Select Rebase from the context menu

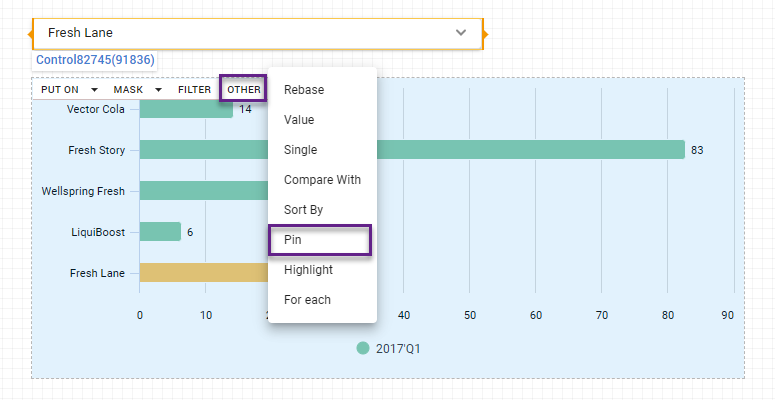pos(304,90)
